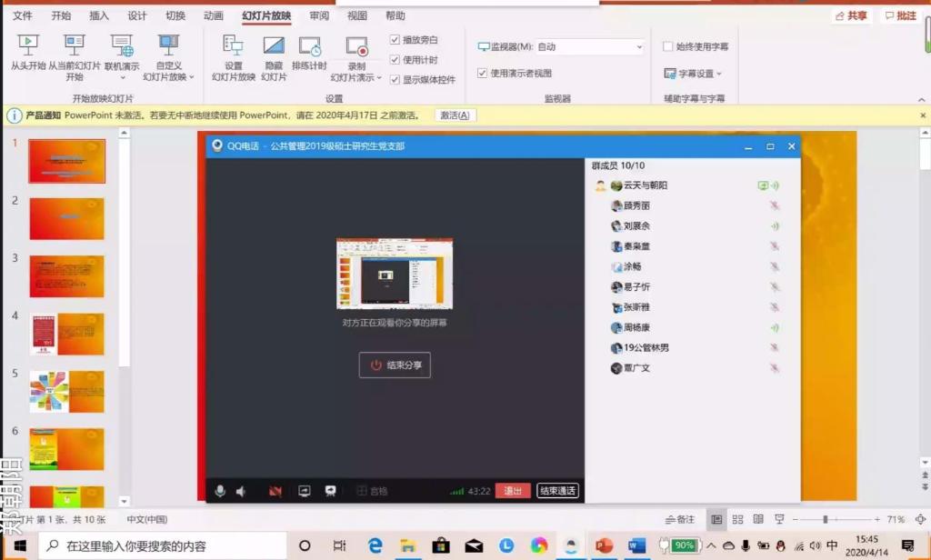Click the screen share icon in QQ call toolbar
The width and height of the screenshot is (931, 560).
coord(304,491)
